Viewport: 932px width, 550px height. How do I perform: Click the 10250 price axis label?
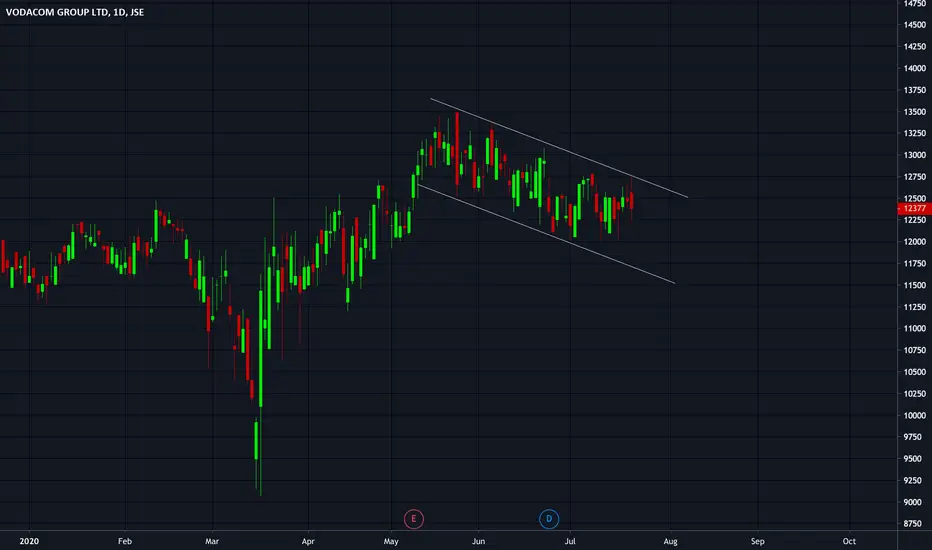point(915,394)
